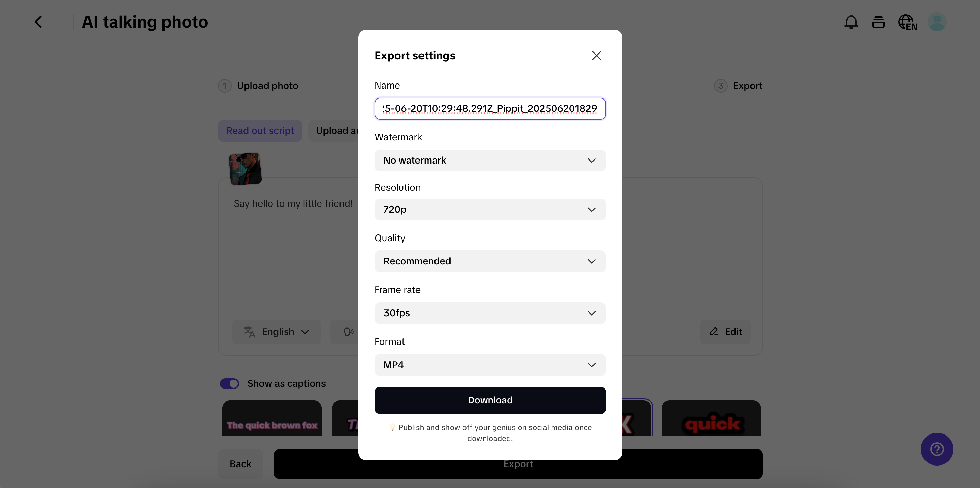This screenshot has width=980, height=488.
Task: Click the Download button
Action: pos(490,400)
